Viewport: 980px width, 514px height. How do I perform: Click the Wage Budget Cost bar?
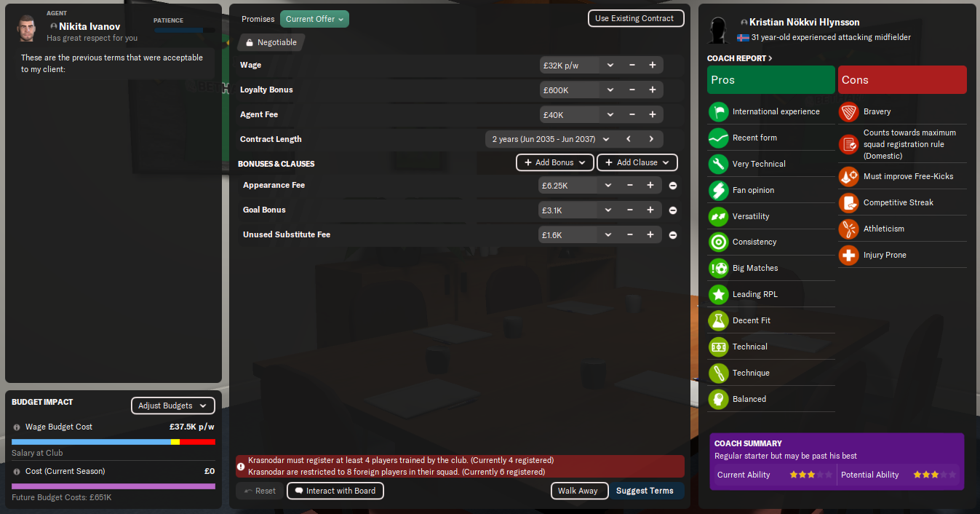click(113, 442)
